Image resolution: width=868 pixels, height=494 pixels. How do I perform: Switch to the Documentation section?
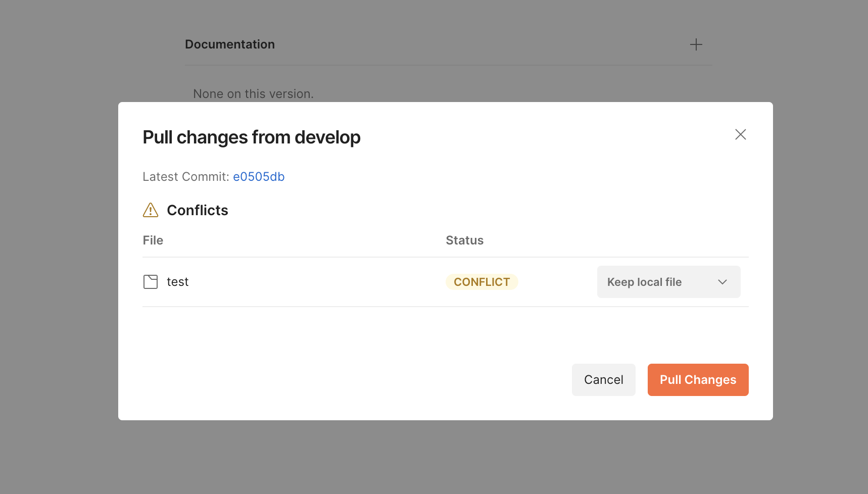point(230,44)
